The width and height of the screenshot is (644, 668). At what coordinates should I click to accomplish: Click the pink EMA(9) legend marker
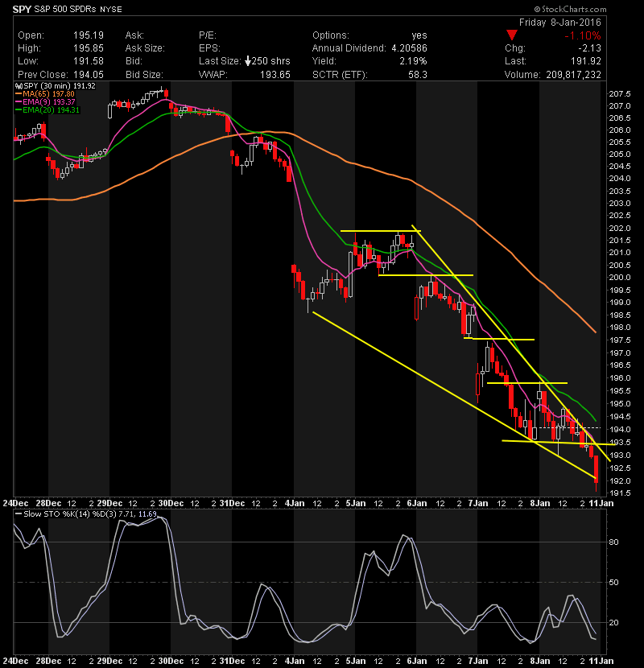(x=19, y=102)
